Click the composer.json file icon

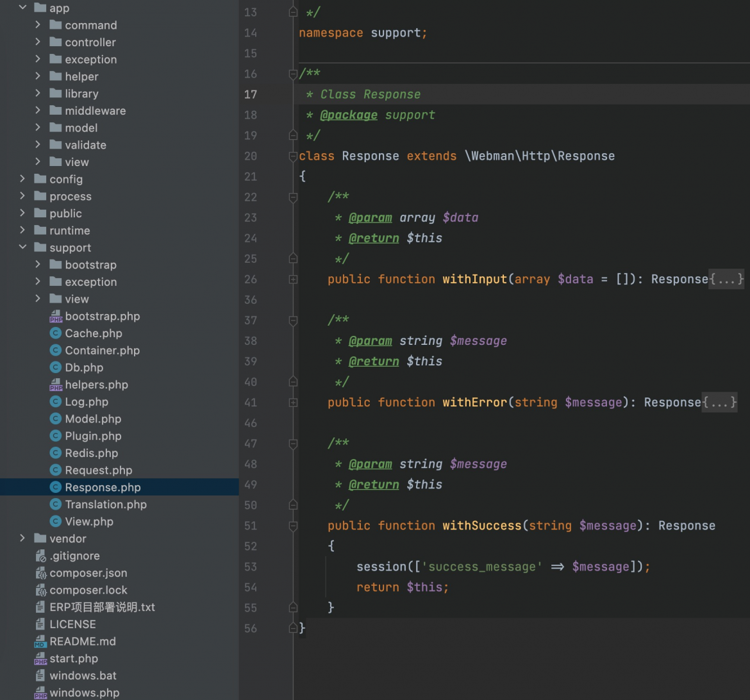[40, 572]
